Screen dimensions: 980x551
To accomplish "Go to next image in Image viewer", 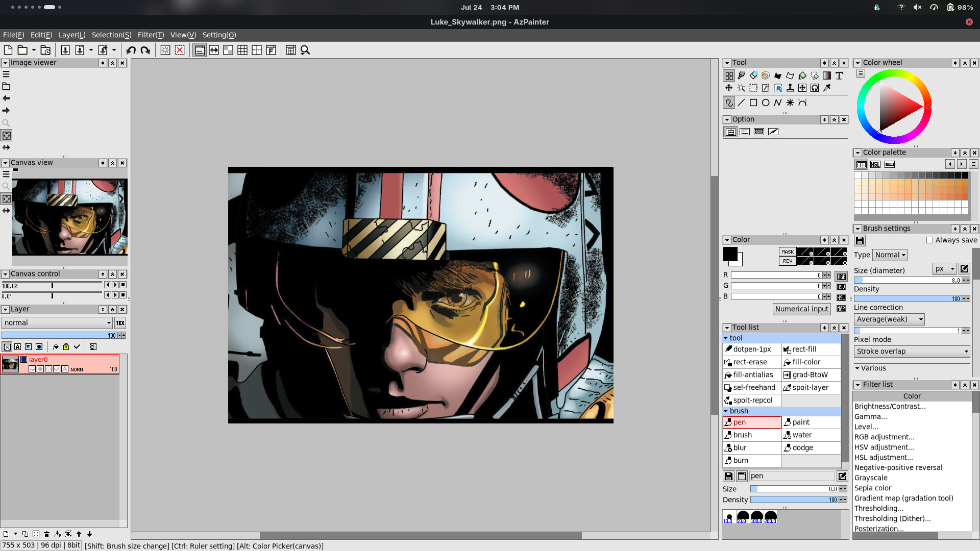I will 6,110.
